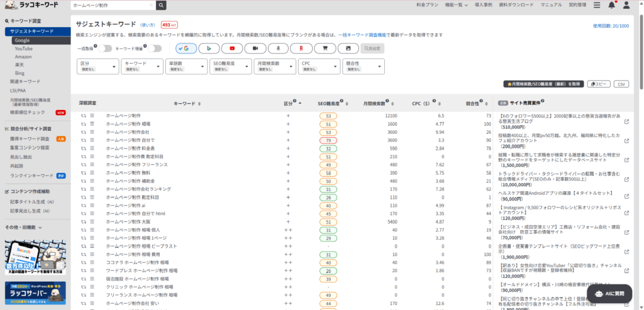Screen dimensions: 644x310
Task: Open the notifications bell
Action: tap(611, 5)
